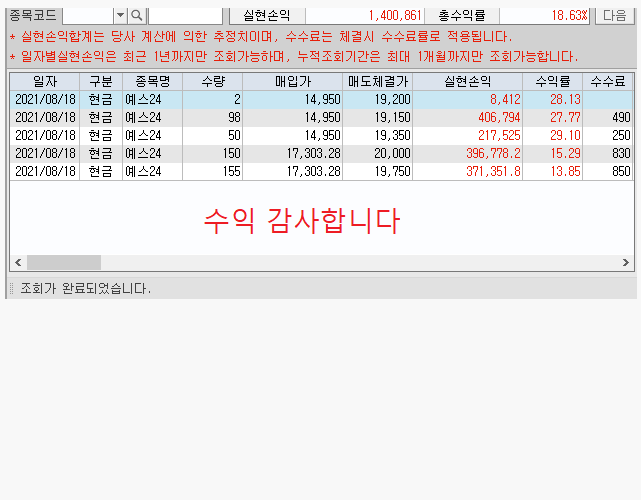
Task: Open the 종목코드 dropdown arrow
Action: coord(120,15)
